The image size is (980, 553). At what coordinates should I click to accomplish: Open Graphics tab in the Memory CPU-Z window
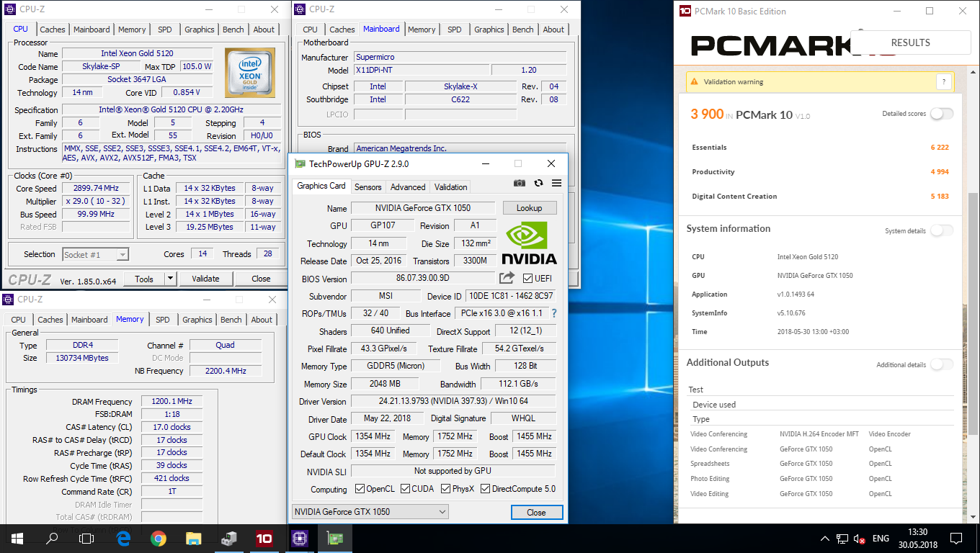coord(197,320)
